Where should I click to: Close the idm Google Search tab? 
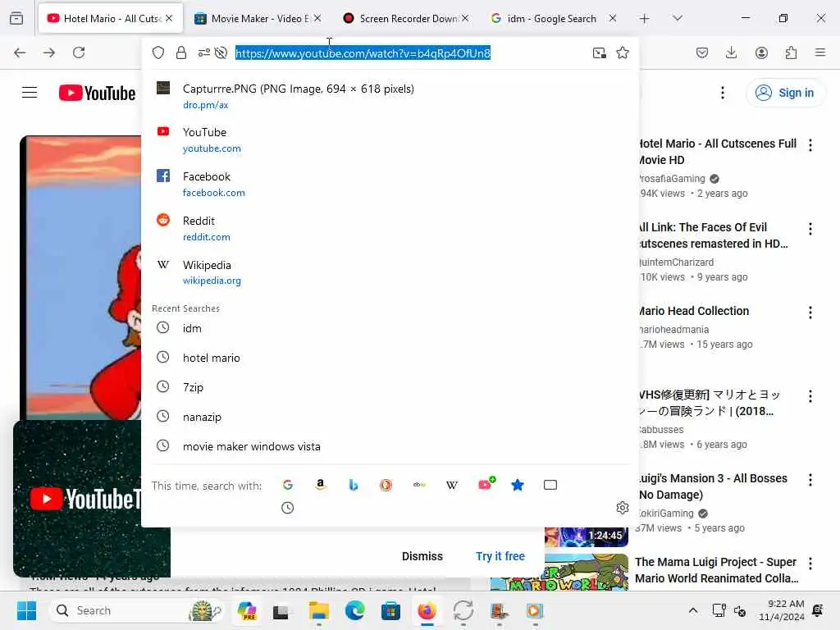click(x=612, y=18)
